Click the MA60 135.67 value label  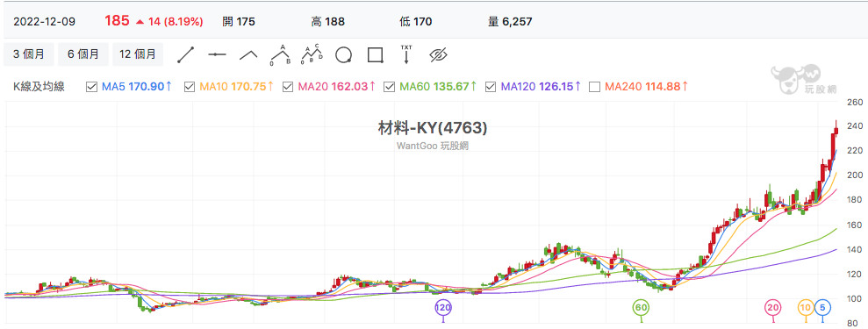(x=439, y=87)
